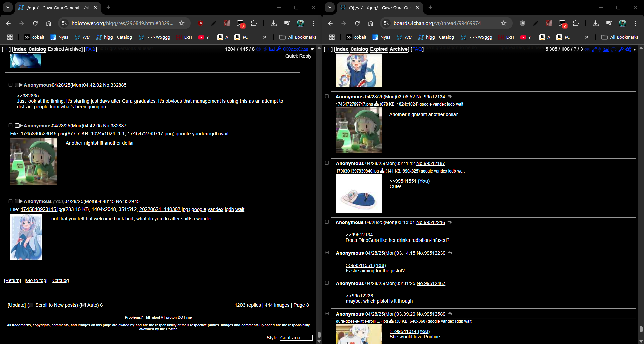Expand the bookmarks overflow chevron in right browser
Image resolution: width=644 pixels, height=344 pixels.
pyautogui.click(x=586, y=37)
